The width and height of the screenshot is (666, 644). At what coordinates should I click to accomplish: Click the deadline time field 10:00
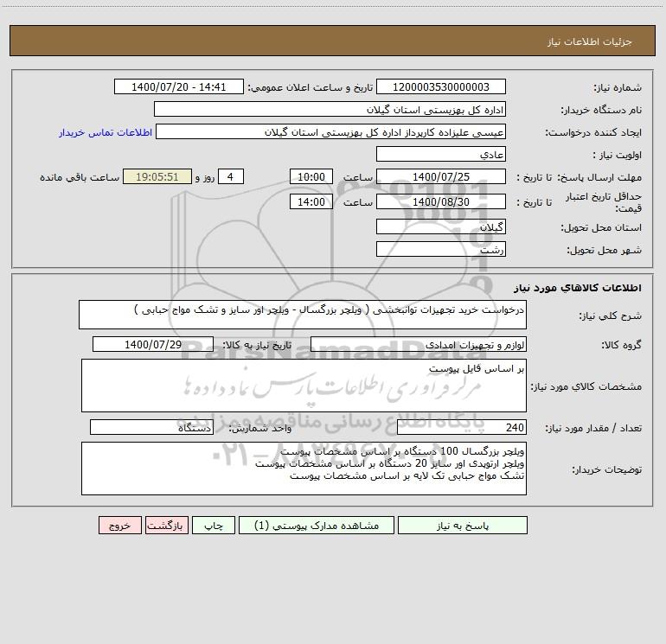click(x=311, y=176)
